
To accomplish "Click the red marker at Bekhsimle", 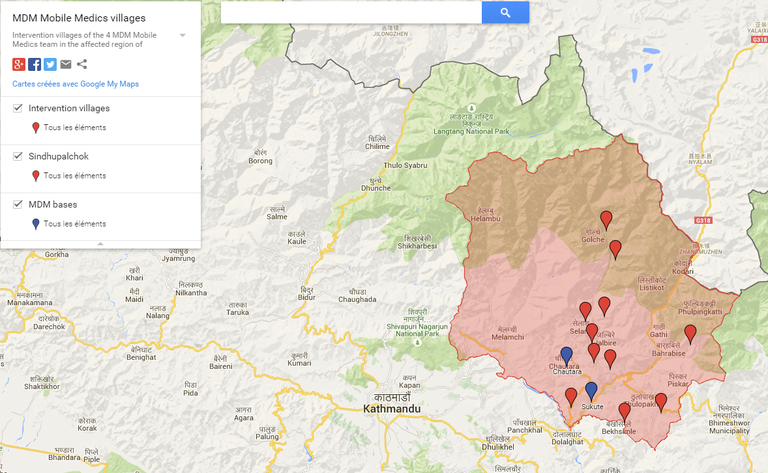I will point(624,412).
